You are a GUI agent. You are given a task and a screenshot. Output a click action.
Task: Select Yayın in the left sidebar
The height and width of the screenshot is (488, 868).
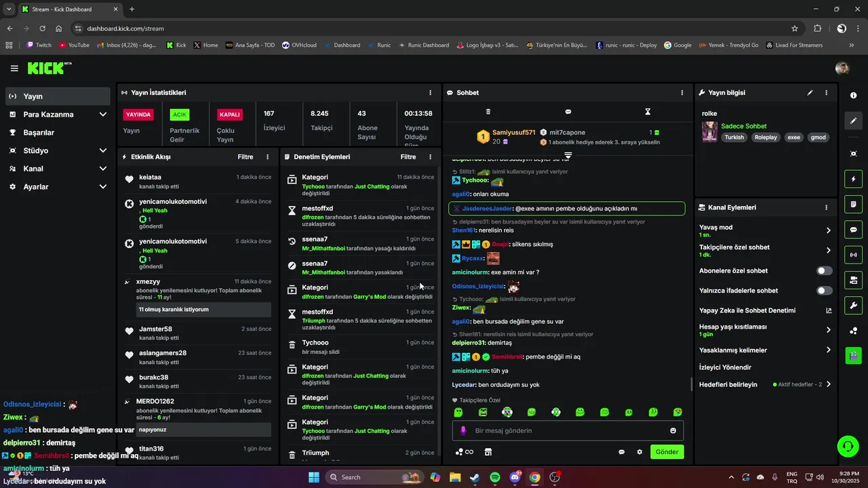(x=58, y=96)
